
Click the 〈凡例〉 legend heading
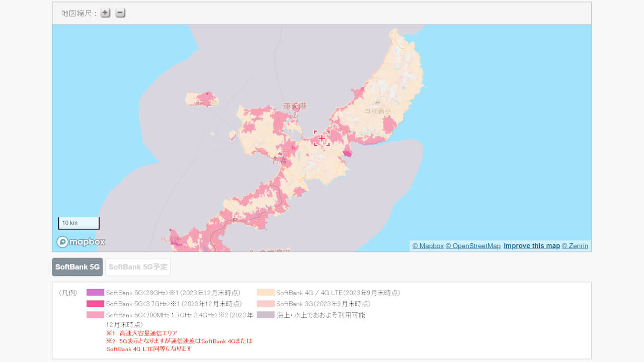[x=68, y=293]
